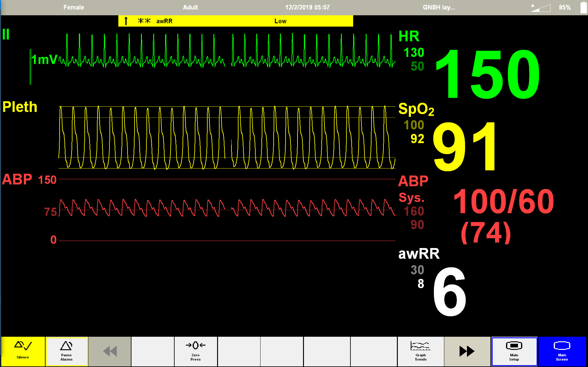Click the HR numeric value 150
The image size is (588, 367).
[x=487, y=74]
